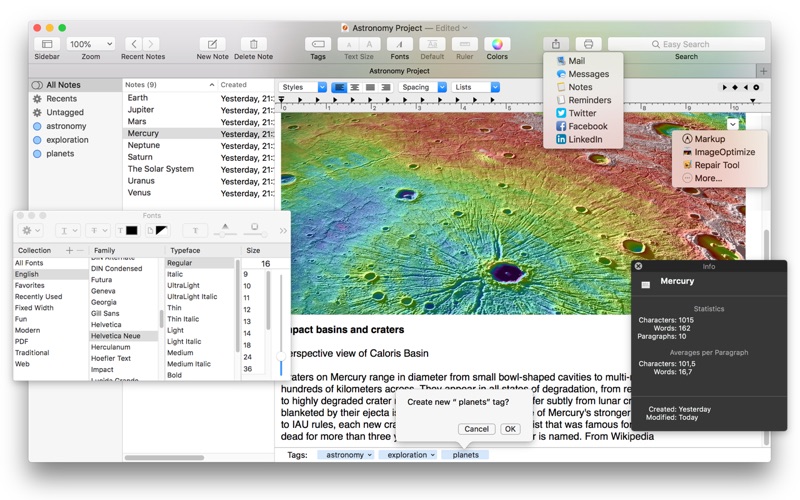The image size is (800, 500).
Task: Choose Twitter from the share menu
Action: [x=580, y=113]
